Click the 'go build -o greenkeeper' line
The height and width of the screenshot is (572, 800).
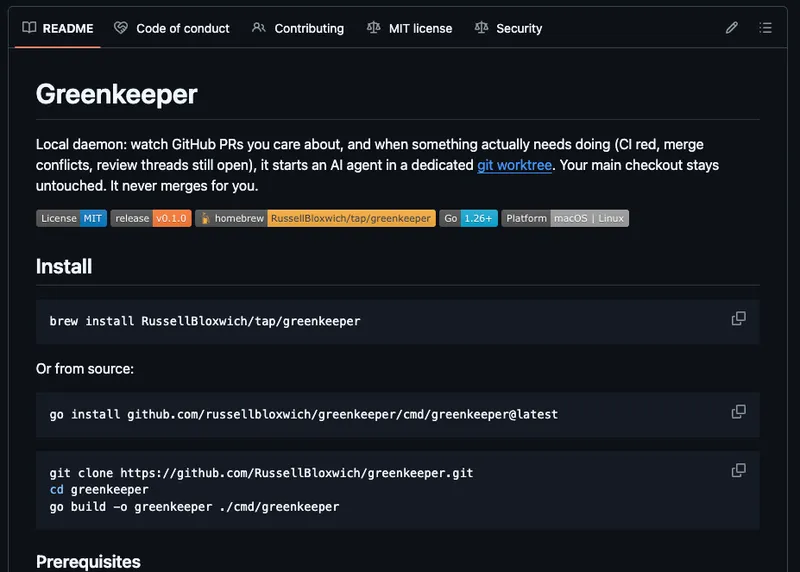pos(194,507)
